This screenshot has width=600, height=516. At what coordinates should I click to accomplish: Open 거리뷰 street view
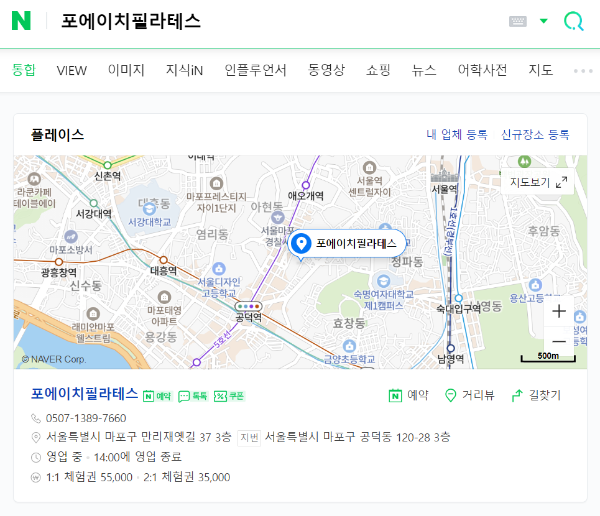(x=470, y=395)
